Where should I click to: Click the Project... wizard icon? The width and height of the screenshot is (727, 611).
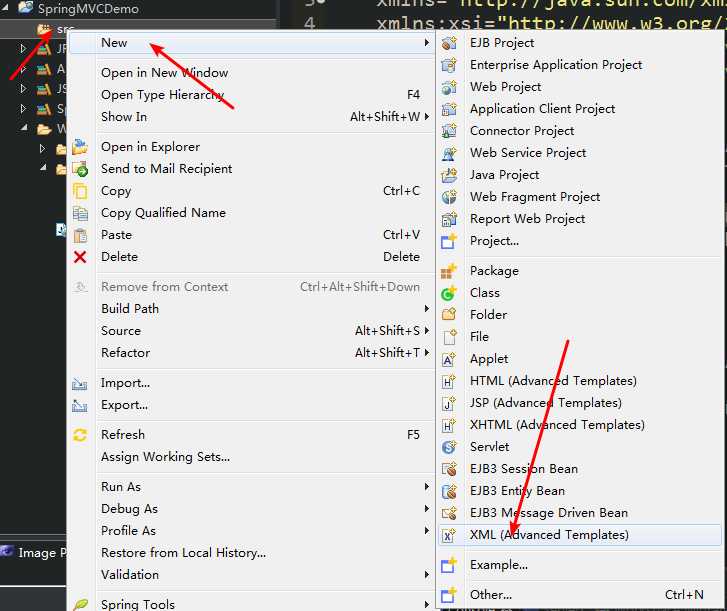click(449, 241)
